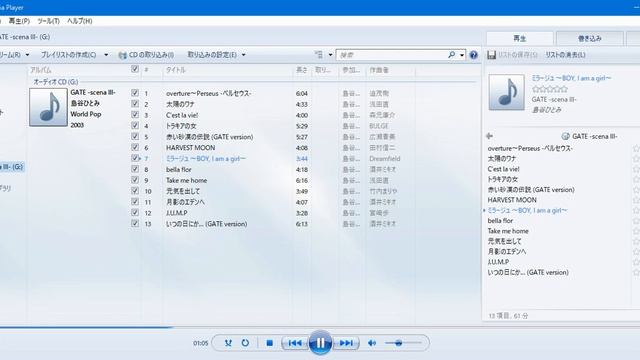The height and width of the screenshot is (360, 640).
Task: Switch to the 再生 tab
Action: point(520,38)
